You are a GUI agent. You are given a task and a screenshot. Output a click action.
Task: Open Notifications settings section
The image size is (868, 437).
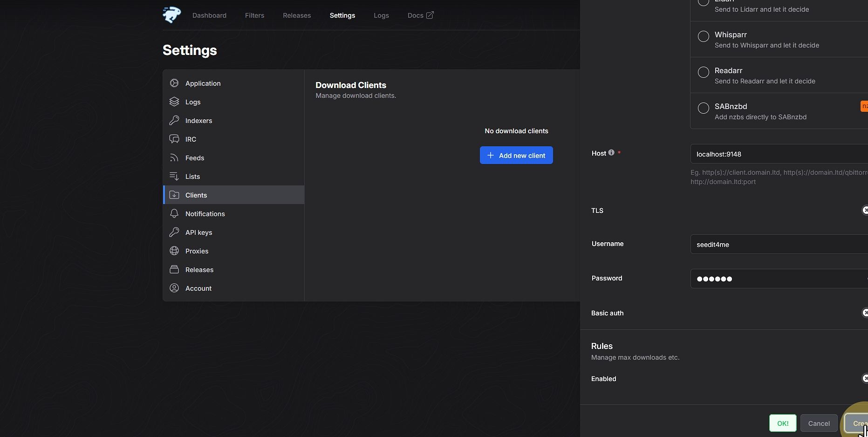pos(233,214)
